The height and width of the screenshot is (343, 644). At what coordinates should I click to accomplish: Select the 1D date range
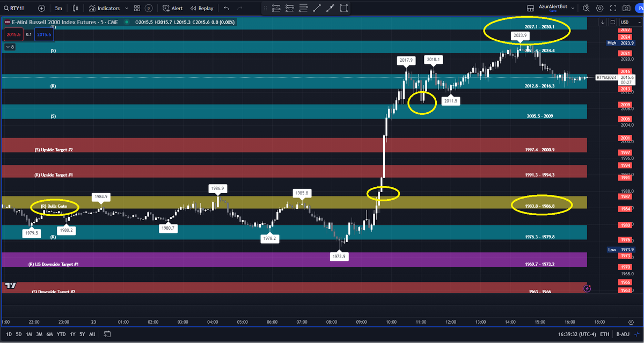pos(9,334)
